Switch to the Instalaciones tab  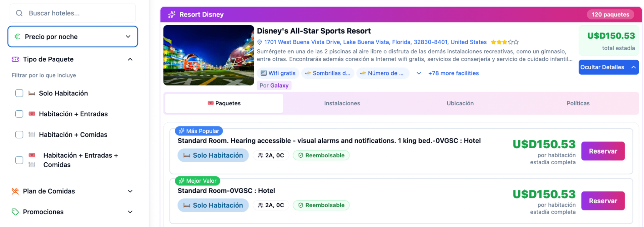pos(342,103)
